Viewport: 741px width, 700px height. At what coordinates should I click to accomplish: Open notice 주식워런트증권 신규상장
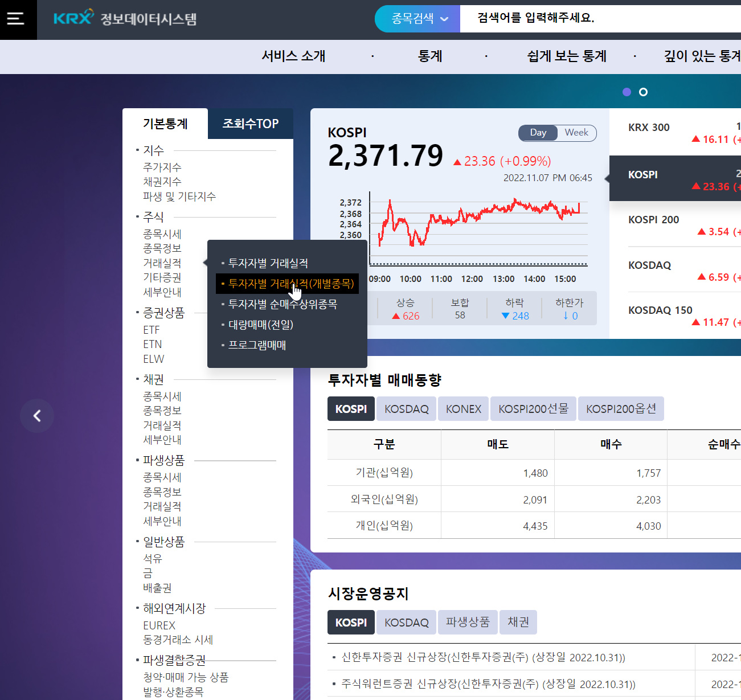tap(488, 684)
